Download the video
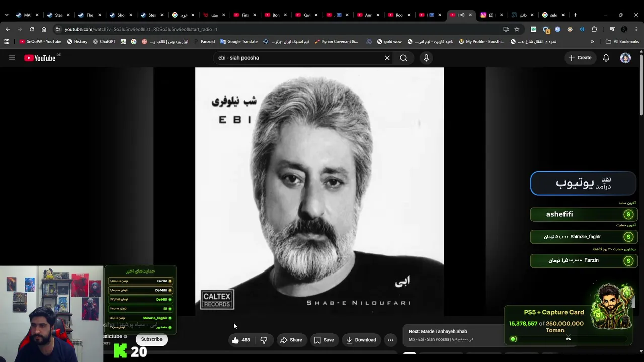644x362 pixels. pyautogui.click(x=361, y=340)
